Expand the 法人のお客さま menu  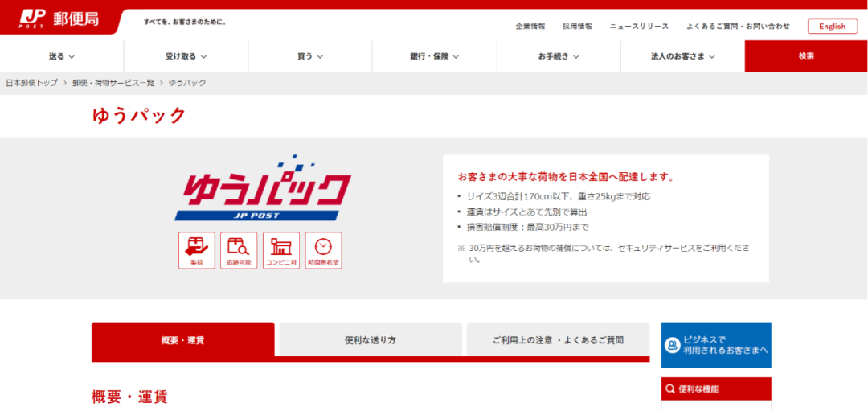pyautogui.click(x=682, y=56)
